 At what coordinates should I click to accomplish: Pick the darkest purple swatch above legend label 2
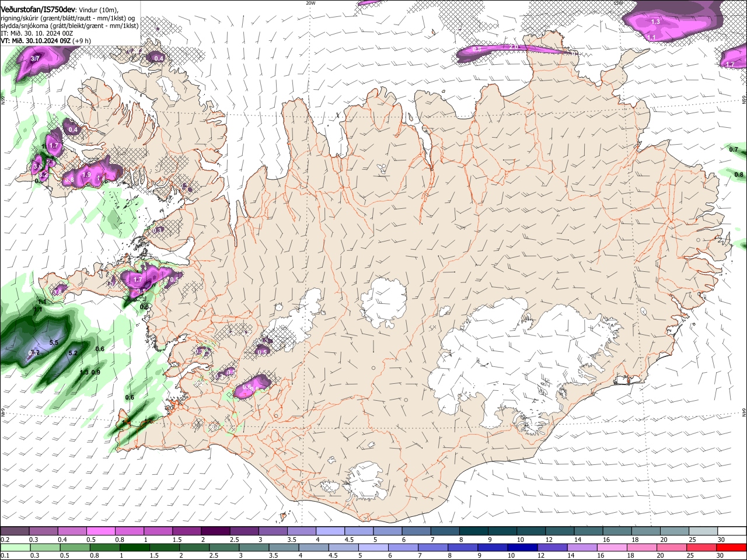click(215, 531)
